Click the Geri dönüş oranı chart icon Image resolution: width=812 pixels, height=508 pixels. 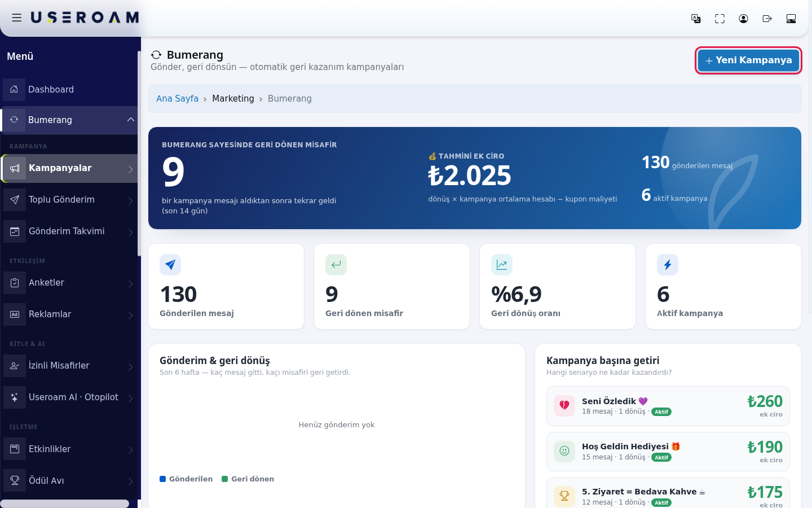click(502, 265)
